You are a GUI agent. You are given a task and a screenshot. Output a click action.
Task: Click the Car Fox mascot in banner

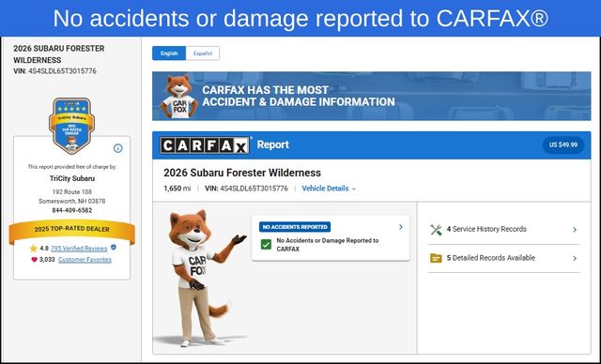tap(178, 97)
